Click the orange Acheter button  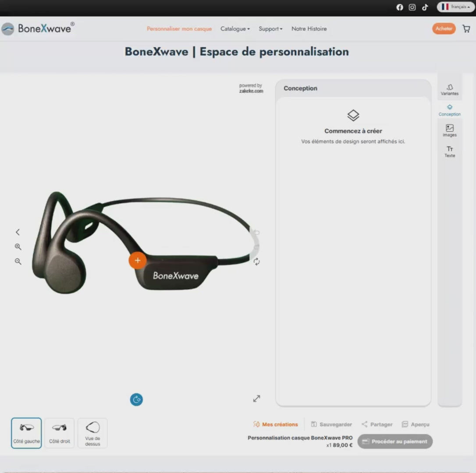coord(444,28)
